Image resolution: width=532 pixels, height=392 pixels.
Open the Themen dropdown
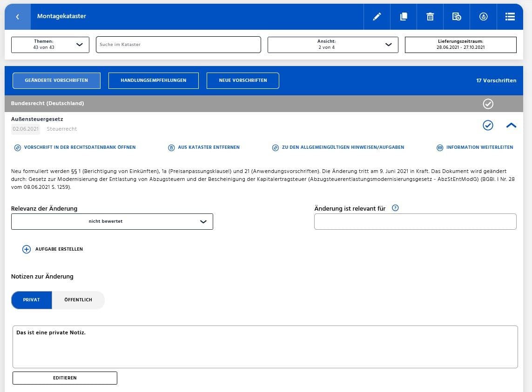click(50, 45)
